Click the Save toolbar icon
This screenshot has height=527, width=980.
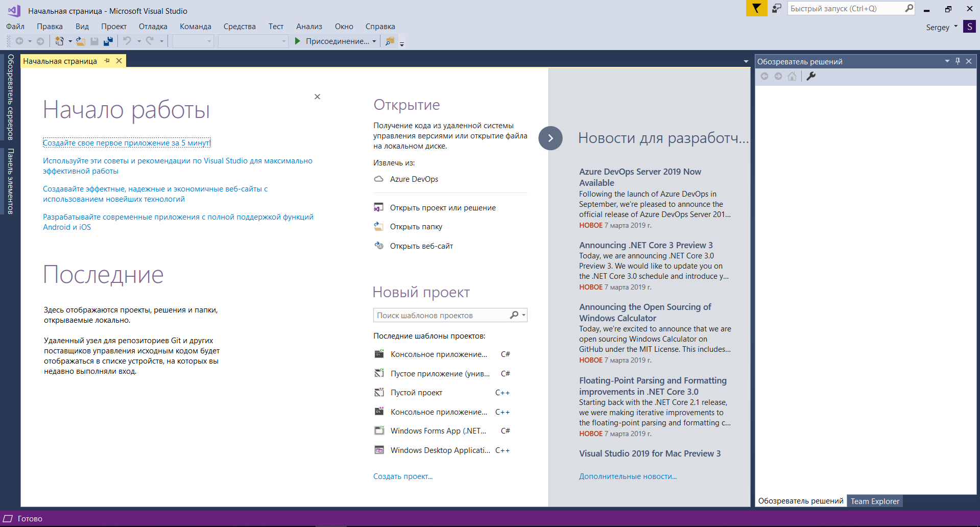pos(94,41)
